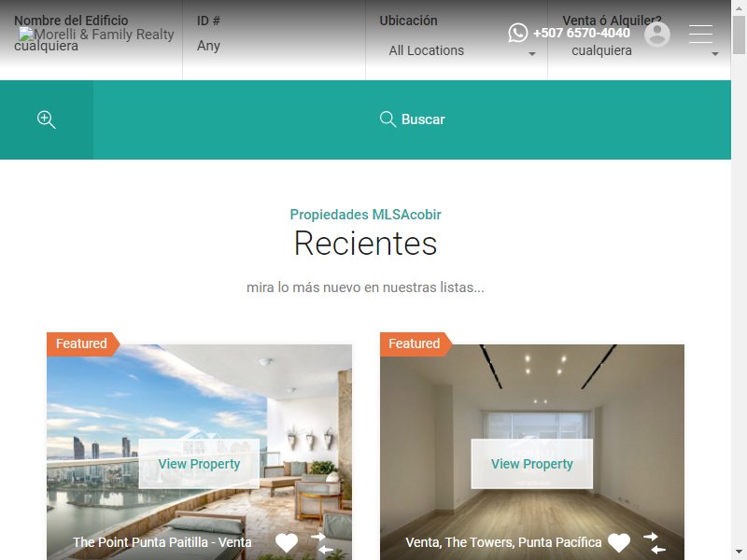
Task: Open The Point Punta Paitilla - Venta title
Action: click(162, 542)
